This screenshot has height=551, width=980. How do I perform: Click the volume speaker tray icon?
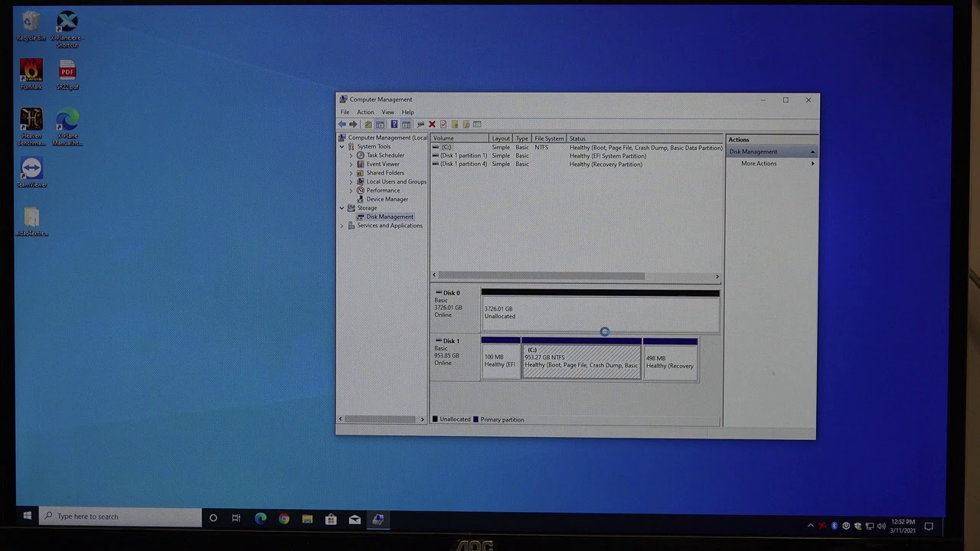coord(881,526)
